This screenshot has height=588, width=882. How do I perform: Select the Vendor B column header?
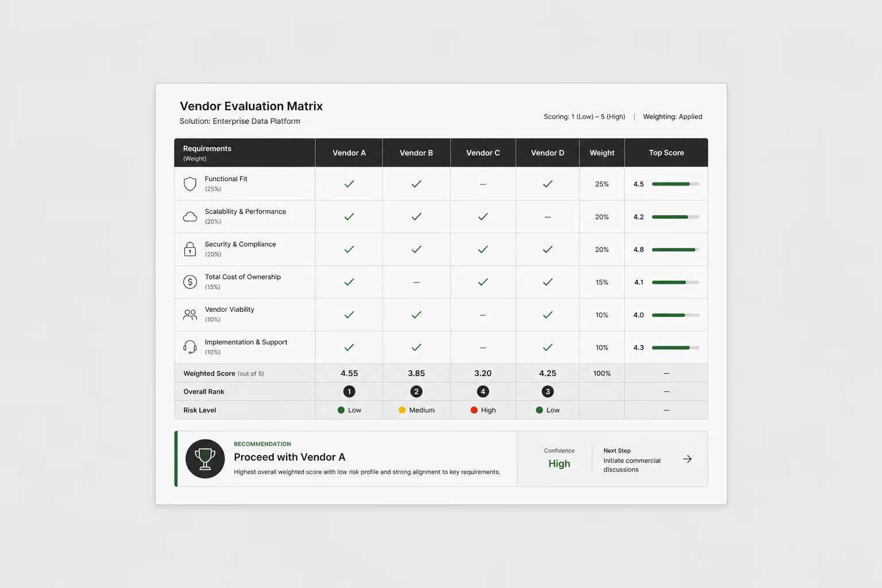[x=416, y=153]
